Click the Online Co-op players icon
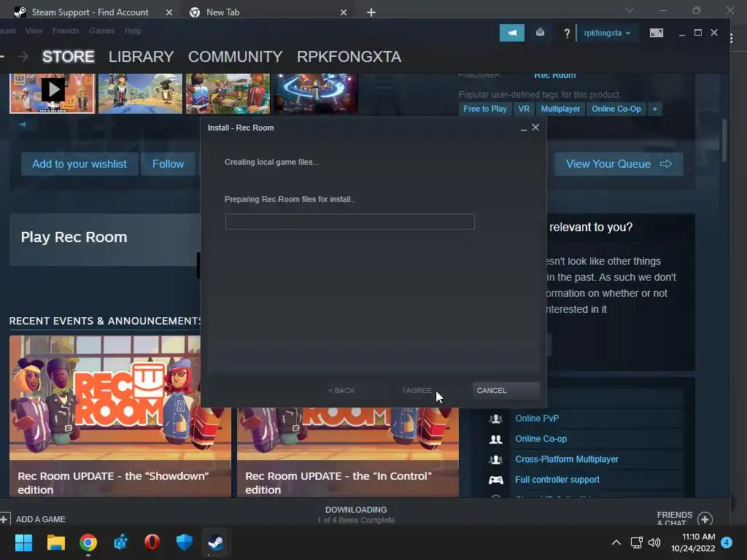The width and height of the screenshot is (747, 560). [496, 439]
